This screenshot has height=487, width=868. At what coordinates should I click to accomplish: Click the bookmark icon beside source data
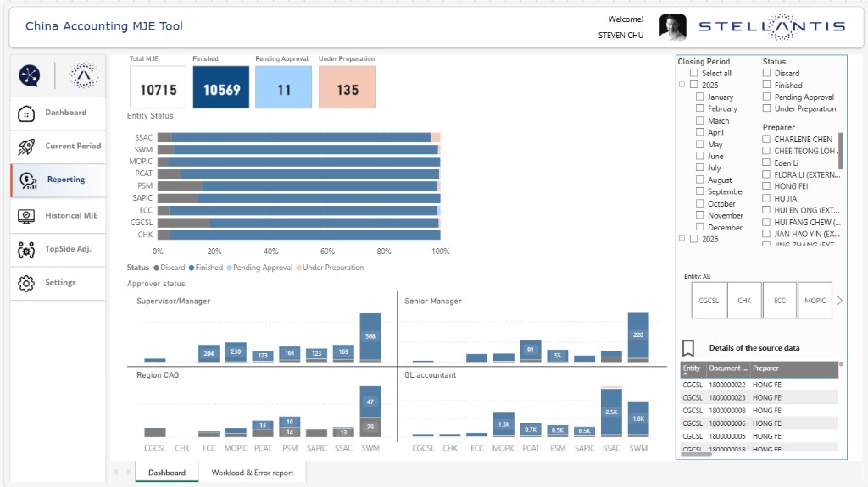click(688, 348)
